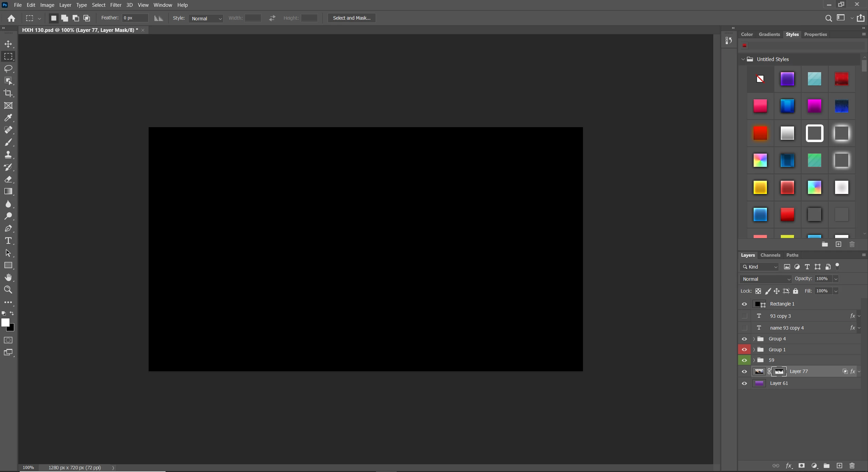Expand the Group 4 folder

pos(754,339)
